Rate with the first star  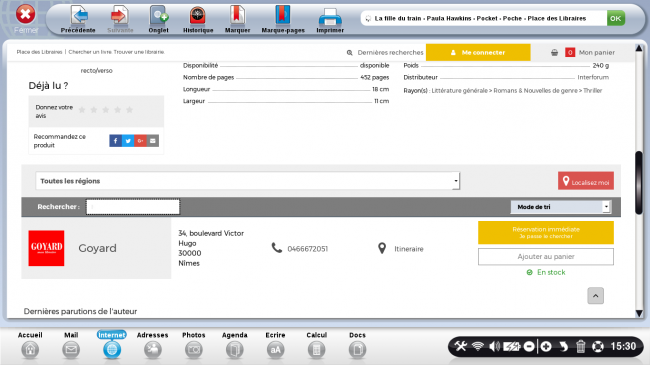point(82,110)
